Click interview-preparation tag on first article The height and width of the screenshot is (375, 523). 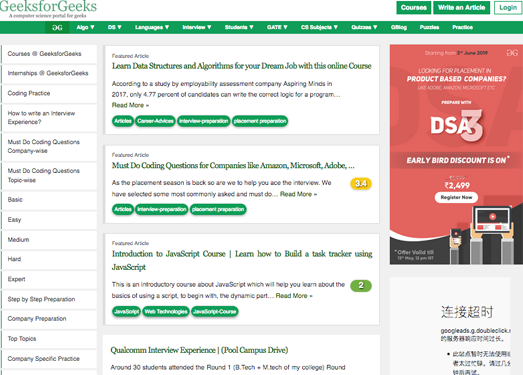click(x=203, y=121)
